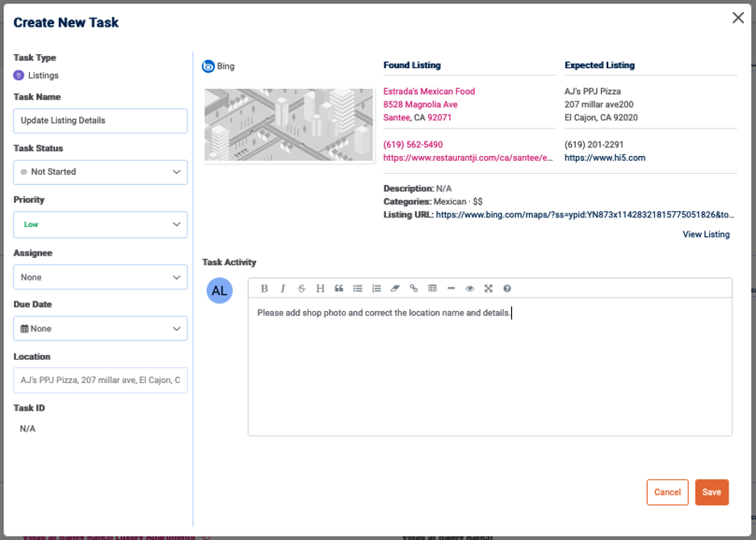Insert a heading with the H icon
This screenshot has width=756, height=540.
pos(320,289)
